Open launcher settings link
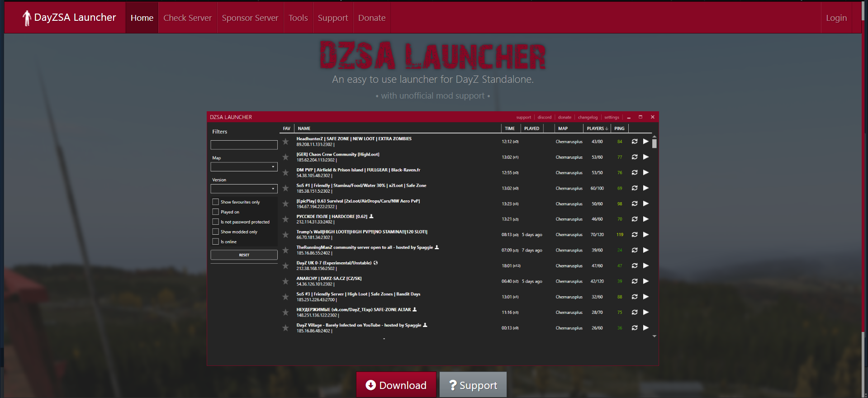 coord(612,117)
